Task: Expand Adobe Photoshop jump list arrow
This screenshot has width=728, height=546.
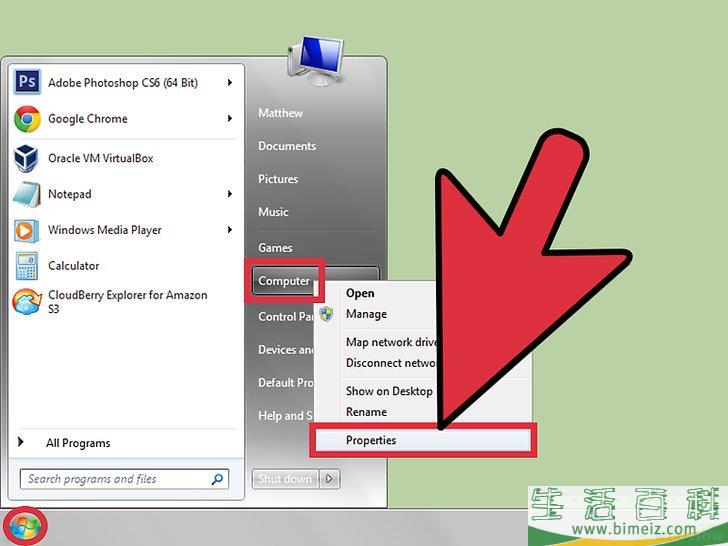Action: [x=229, y=83]
